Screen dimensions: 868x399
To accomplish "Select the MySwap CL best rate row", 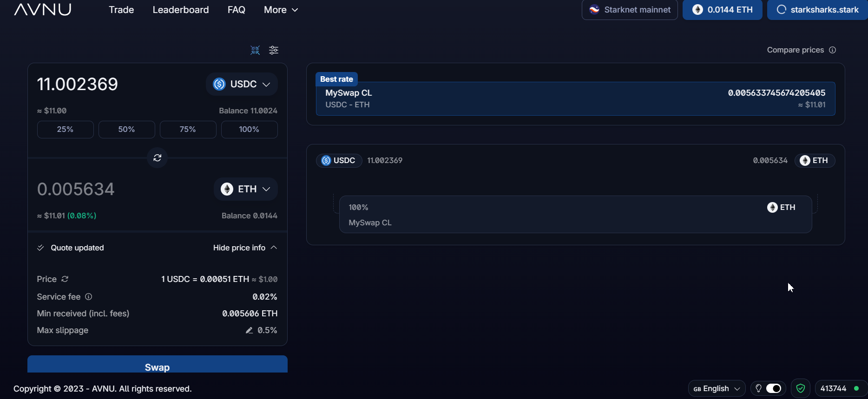I will (576, 99).
